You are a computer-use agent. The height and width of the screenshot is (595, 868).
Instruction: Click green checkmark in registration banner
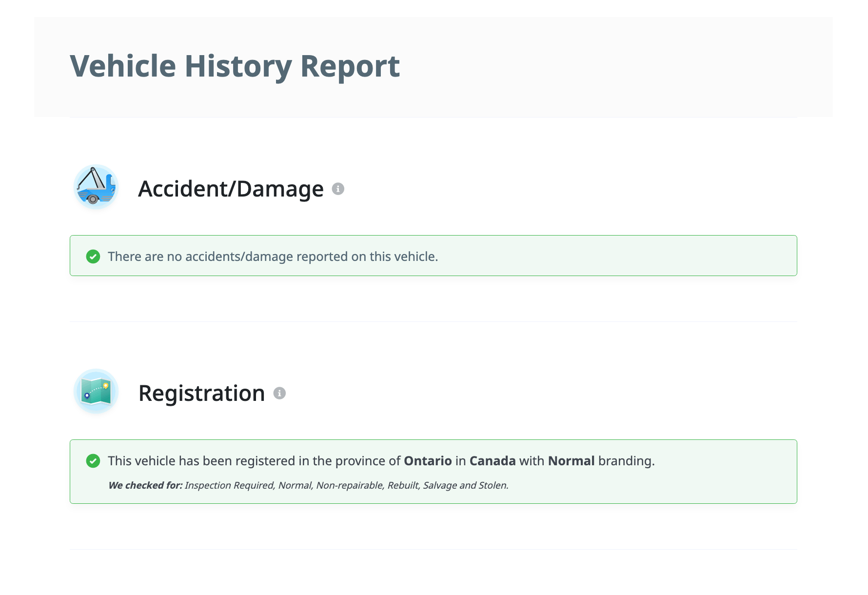coord(93,461)
